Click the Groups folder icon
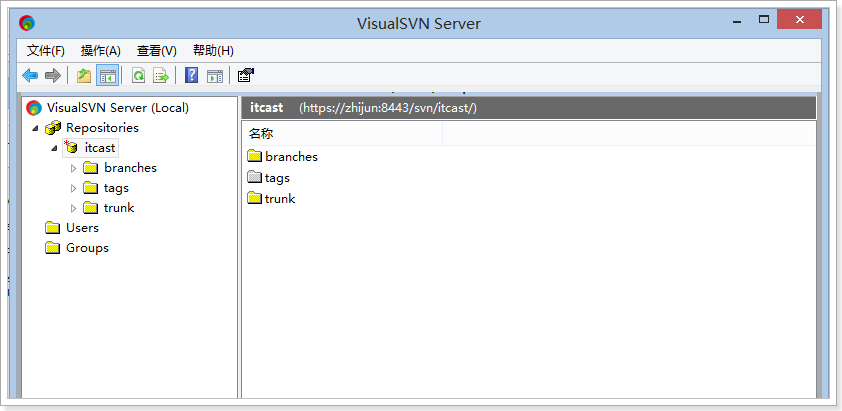 point(52,248)
